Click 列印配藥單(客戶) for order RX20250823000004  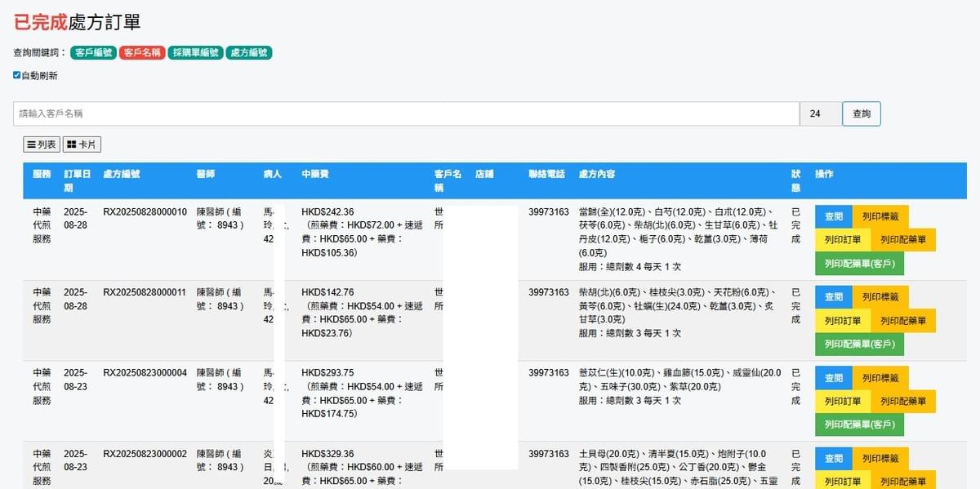pos(859,425)
